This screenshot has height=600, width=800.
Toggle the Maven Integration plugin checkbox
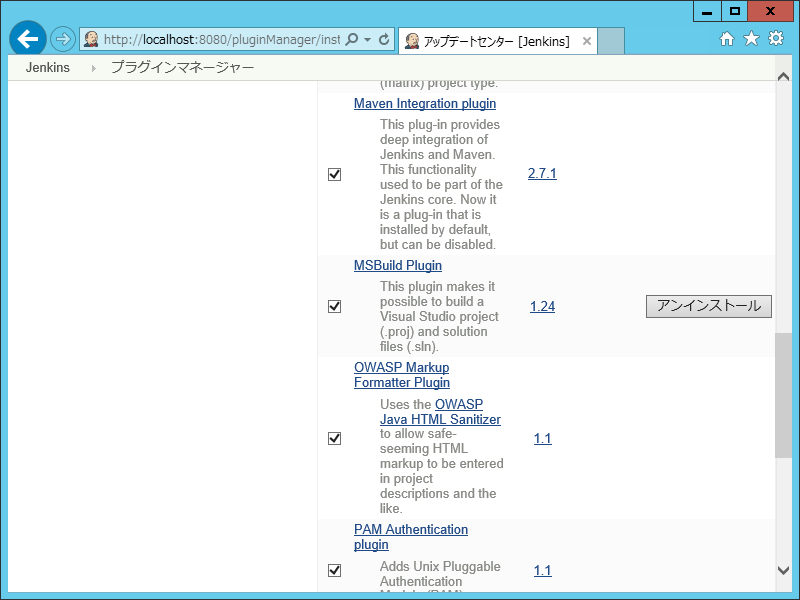coord(334,174)
